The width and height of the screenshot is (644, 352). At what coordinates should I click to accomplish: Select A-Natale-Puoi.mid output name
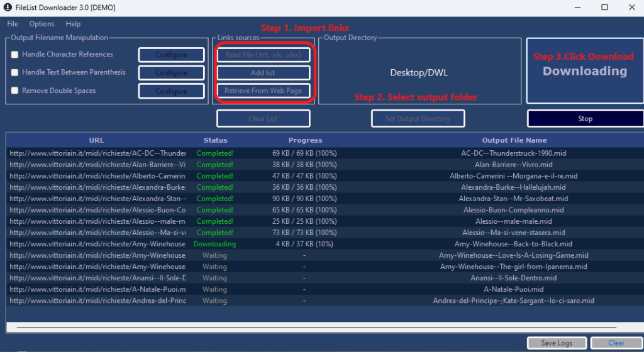pyautogui.click(x=513, y=289)
